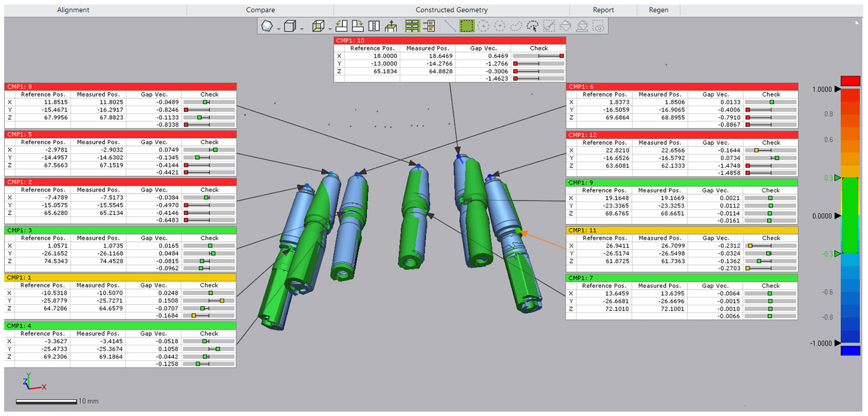
Task: Open the Alignment tab
Action: tap(73, 10)
